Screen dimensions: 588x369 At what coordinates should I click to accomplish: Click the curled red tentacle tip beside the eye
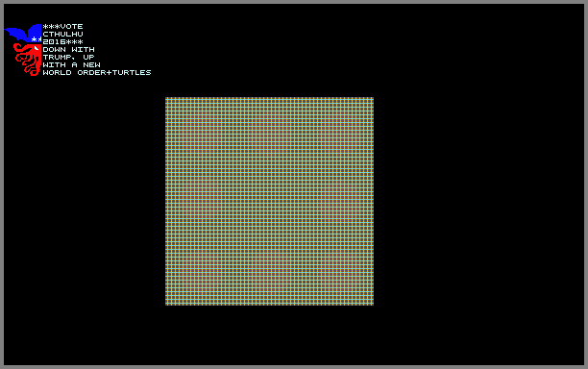(18, 48)
